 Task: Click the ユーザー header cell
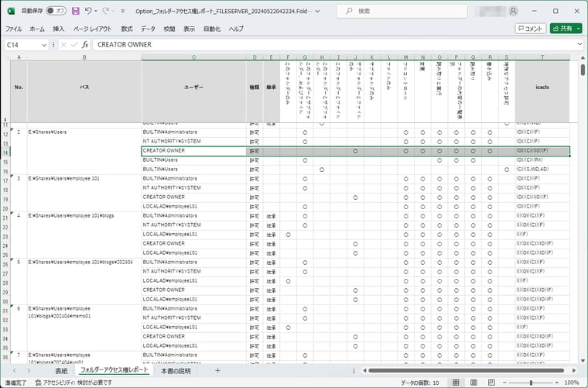[x=194, y=87]
